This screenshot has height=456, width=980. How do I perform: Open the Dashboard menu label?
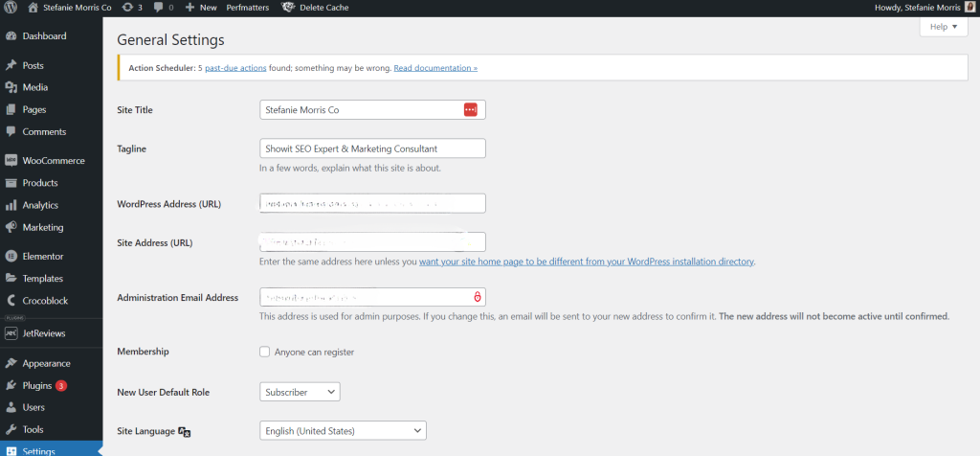(44, 36)
